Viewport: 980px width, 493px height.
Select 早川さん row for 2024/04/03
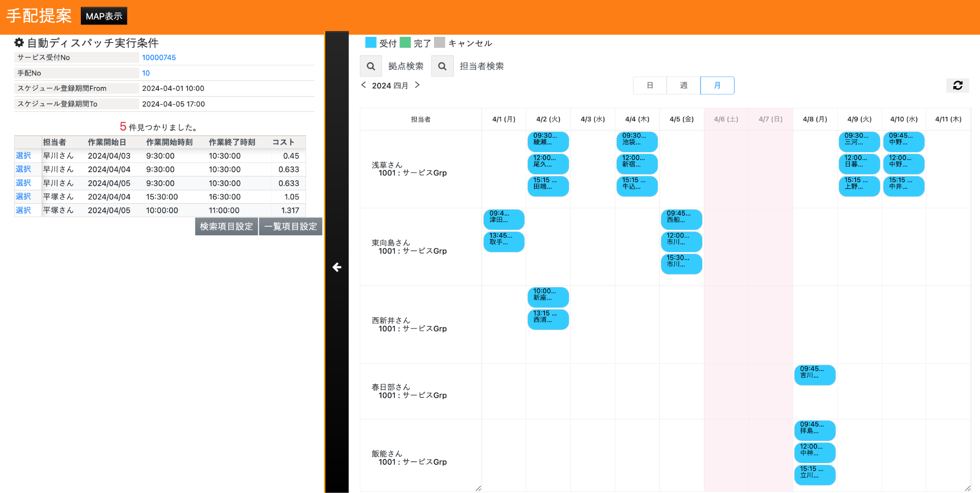click(23, 156)
